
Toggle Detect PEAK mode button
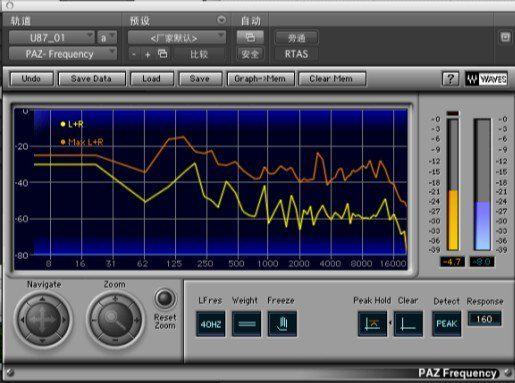(447, 324)
